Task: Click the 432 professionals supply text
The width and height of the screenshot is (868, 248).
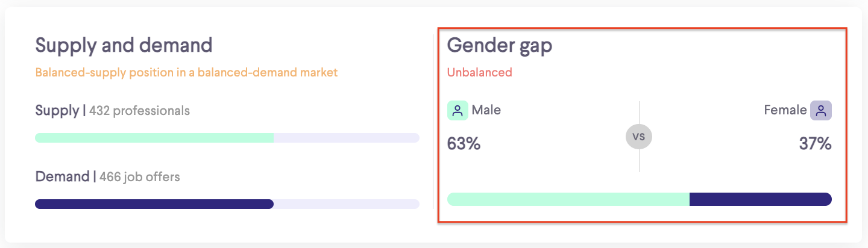Action: point(139,111)
